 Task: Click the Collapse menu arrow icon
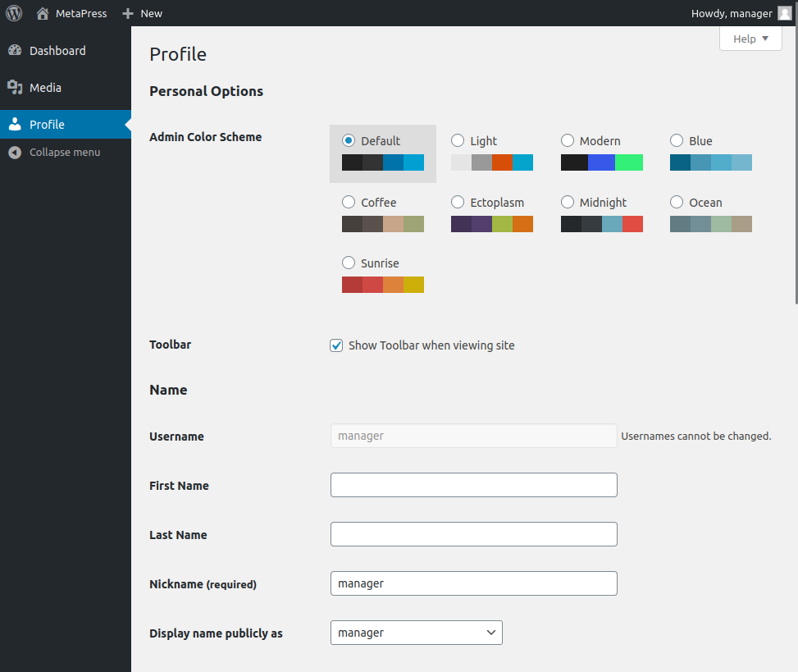point(15,153)
